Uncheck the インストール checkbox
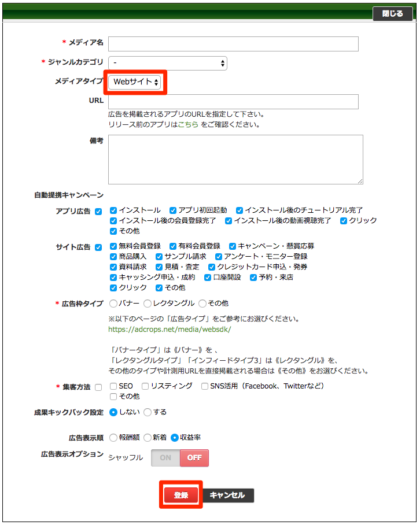This screenshot has width=420, height=525. (113, 210)
